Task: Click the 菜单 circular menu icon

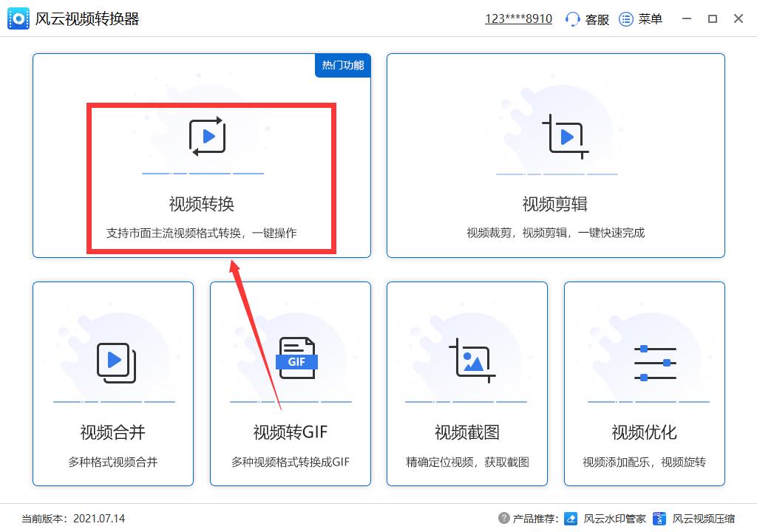Action: point(625,19)
